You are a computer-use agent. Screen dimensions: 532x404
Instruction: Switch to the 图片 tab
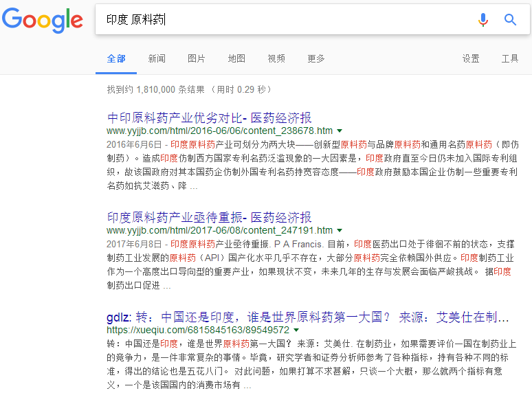pyautogui.click(x=197, y=58)
